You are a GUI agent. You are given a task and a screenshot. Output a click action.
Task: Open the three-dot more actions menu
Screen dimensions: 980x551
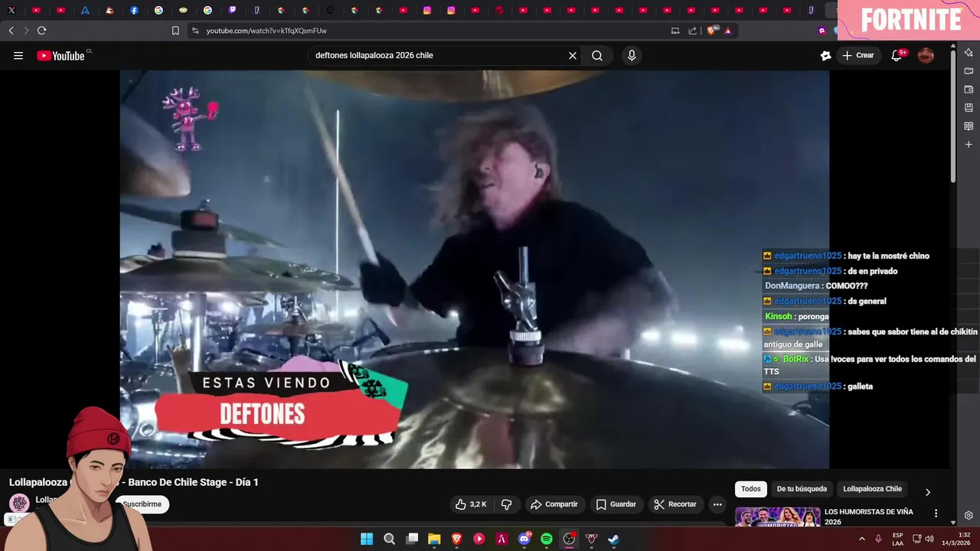click(x=717, y=504)
